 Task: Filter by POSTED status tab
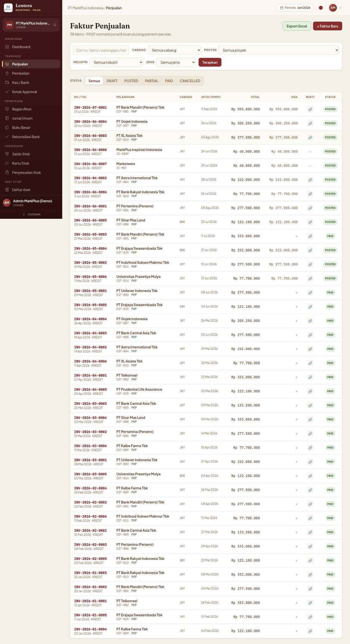tap(131, 81)
